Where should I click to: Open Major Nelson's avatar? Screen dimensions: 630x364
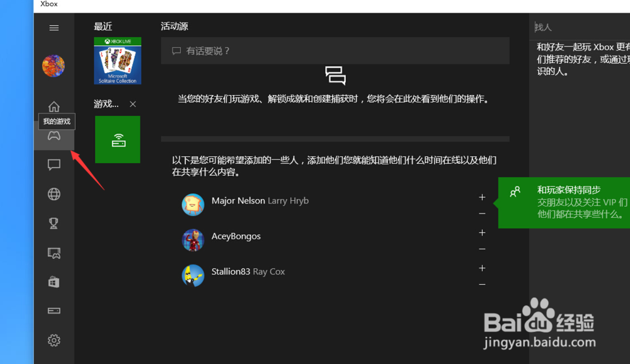coord(193,205)
